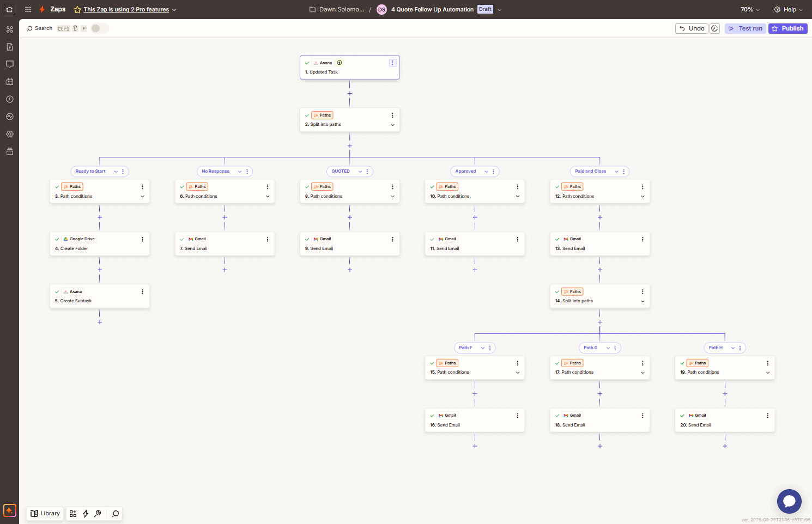
Task: Open the chat support bubble
Action: coord(789,501)
